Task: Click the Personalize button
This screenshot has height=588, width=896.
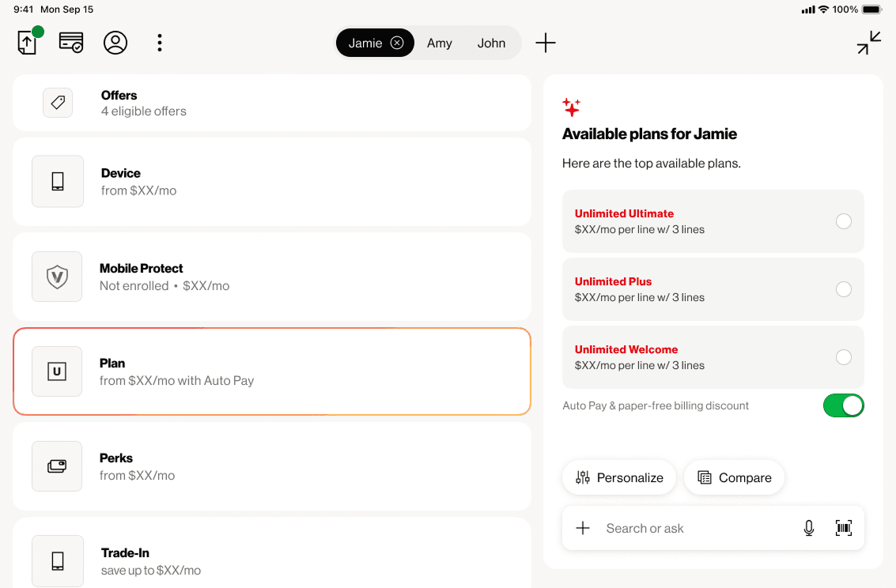Action: [x=619, y=477]
